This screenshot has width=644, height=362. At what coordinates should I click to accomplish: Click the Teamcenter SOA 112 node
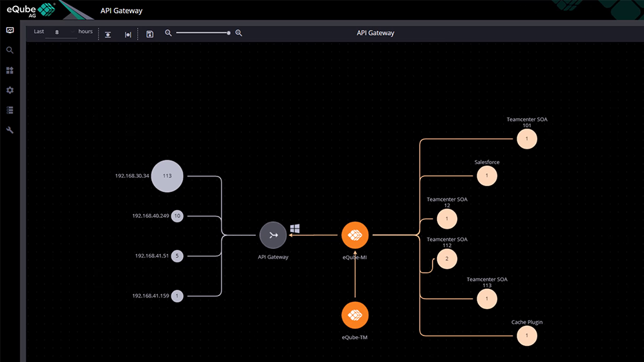(447, 259)
